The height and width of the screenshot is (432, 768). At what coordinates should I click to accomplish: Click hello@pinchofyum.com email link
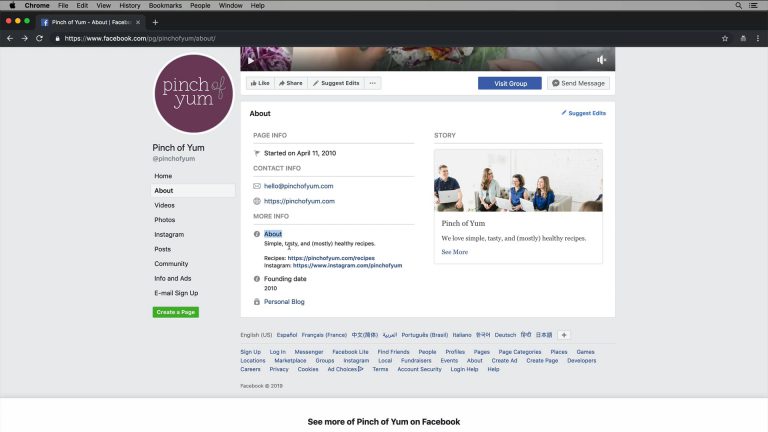[x=299, y=186]
